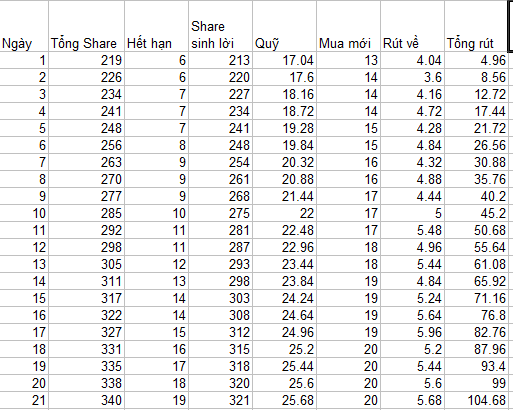Screen dimensions: 513x410
Task: Click the Tổng rút header cell
Action: [x=476, y=26]
